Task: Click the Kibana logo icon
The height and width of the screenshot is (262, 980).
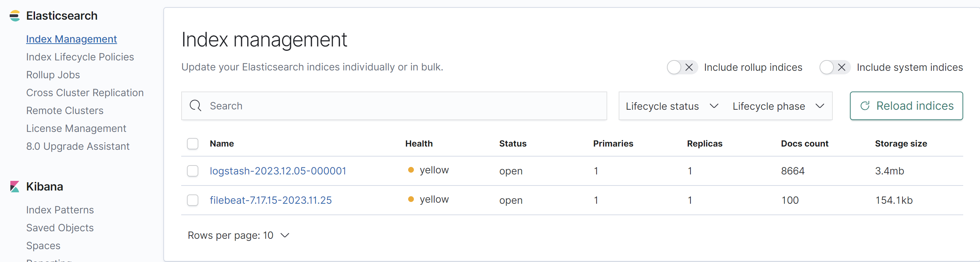Action: [14, 187]
